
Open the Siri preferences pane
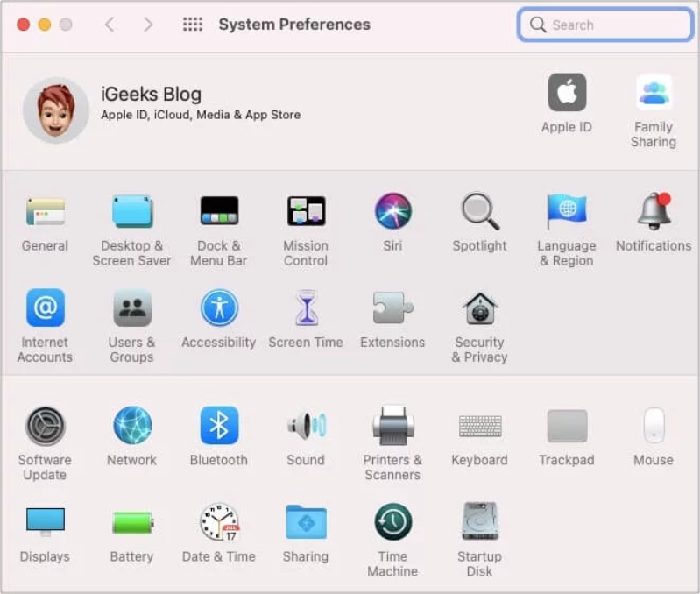[392, 212]
